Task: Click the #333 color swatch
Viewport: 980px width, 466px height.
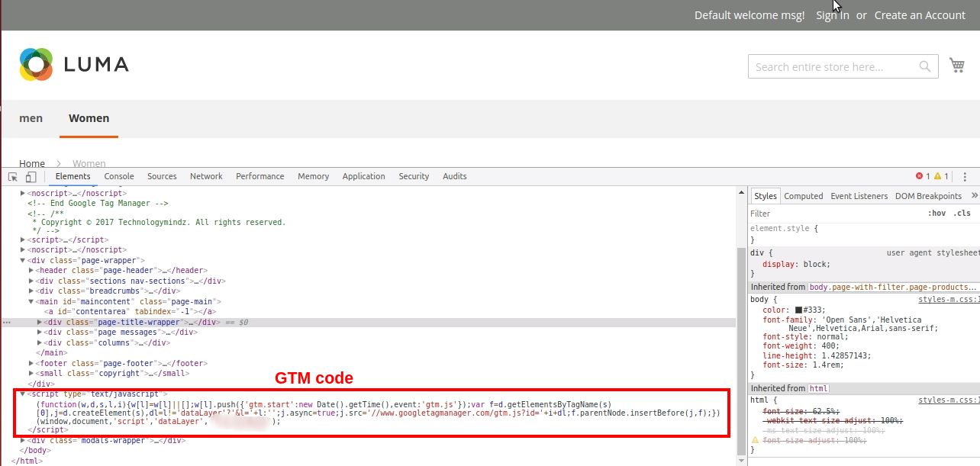Action: (798, 310)
